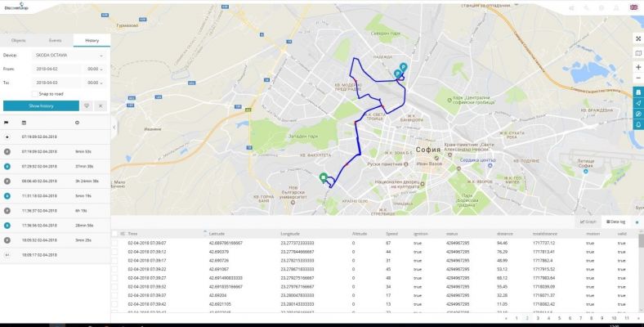Go to data log page 5
Viewport: 644px width, 327px height.
click(x=559, y=318)
